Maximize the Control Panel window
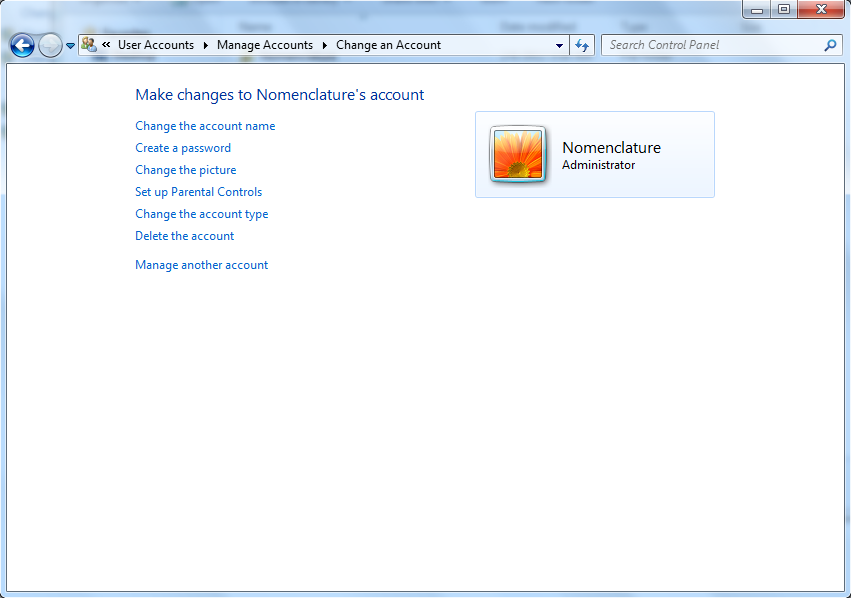 tap(784, 9)
